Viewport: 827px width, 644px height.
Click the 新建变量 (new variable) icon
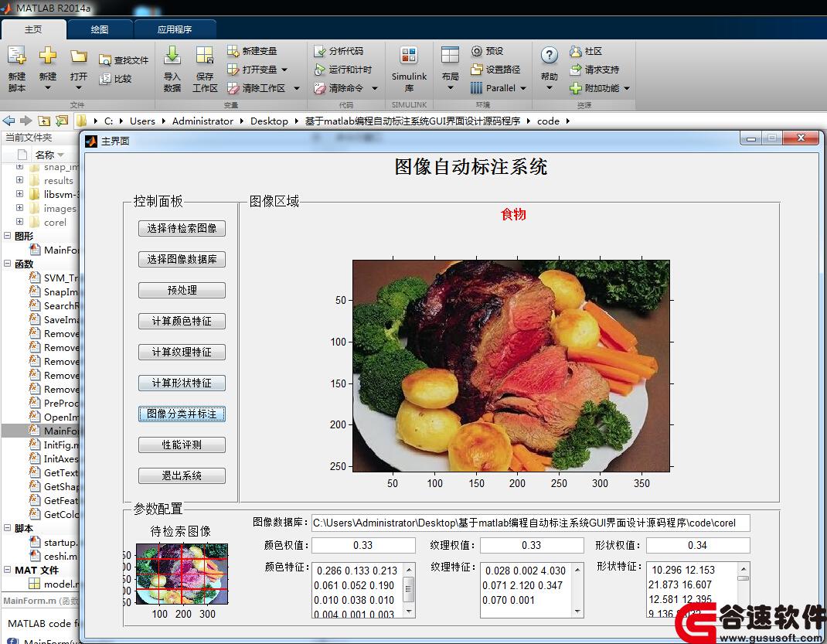(x=233, y=50)
